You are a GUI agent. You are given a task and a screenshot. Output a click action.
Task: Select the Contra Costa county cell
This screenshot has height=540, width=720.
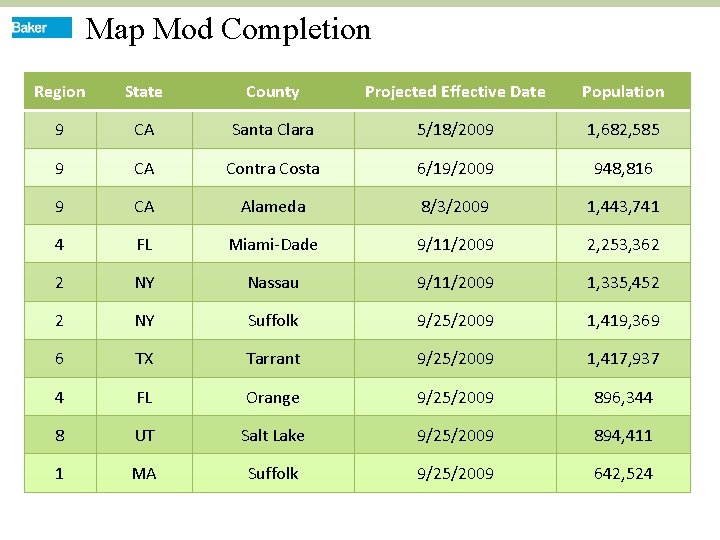coord(273,169)
